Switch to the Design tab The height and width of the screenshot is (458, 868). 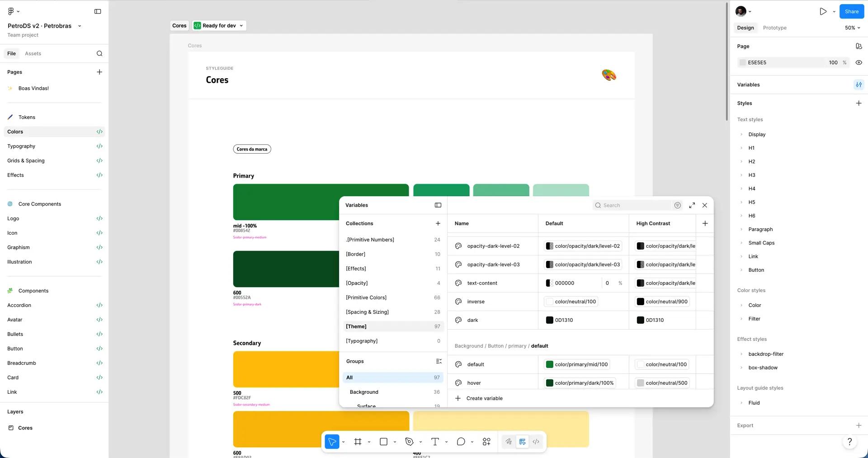[745, 28]
